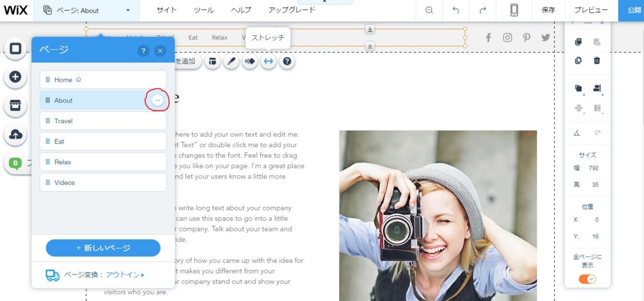Open the ヘルプ menu
This screenshot has width=644, height=301.
(241, 10)
